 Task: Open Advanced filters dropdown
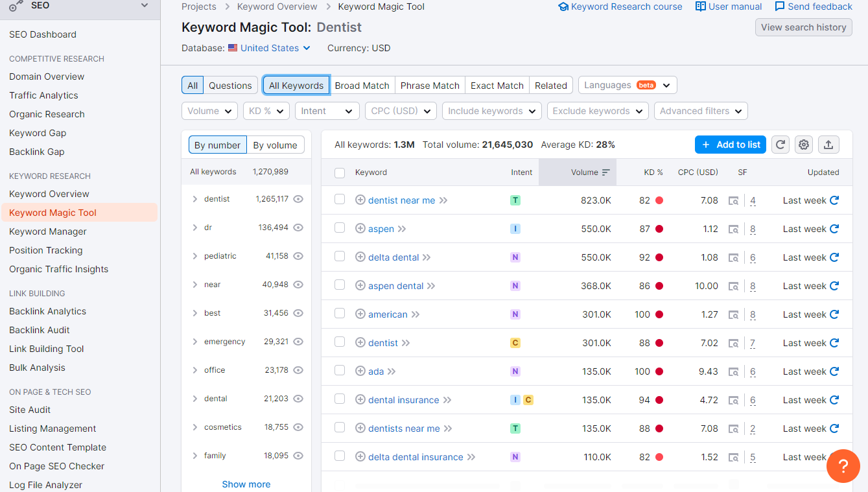tap(701, 111)
